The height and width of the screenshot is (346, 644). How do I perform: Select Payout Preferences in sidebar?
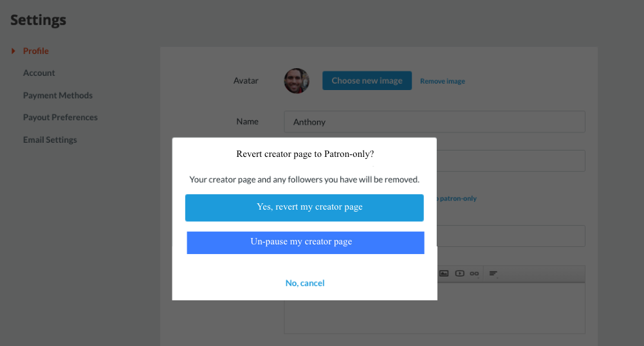point(60,118)
